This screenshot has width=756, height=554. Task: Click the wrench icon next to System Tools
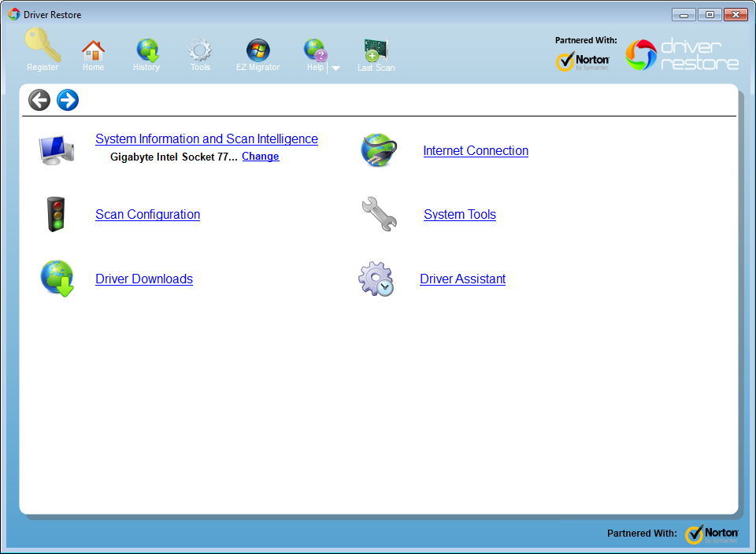coord(377,213)
